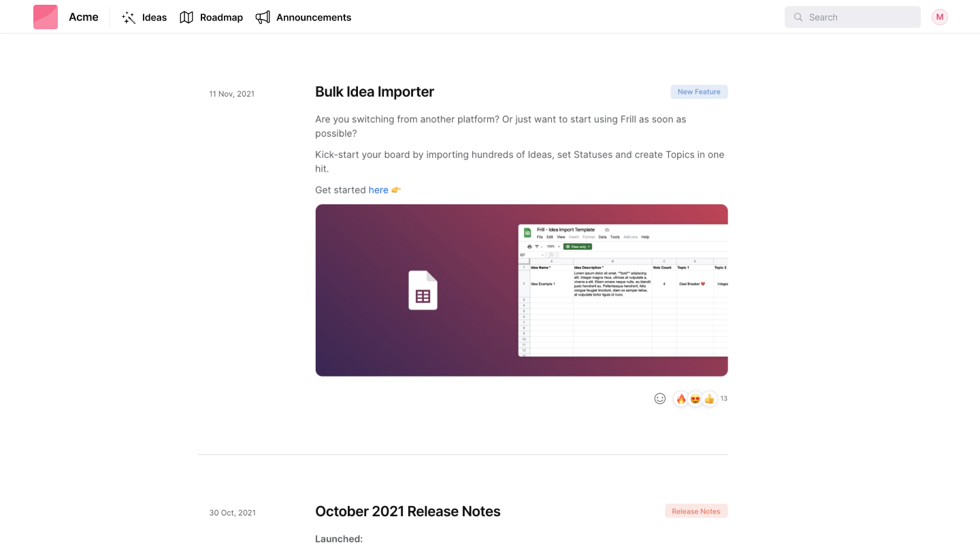Open the reaction picker smiley icon
The width and height of the screenshot is (980, 555).
[659, 398]
